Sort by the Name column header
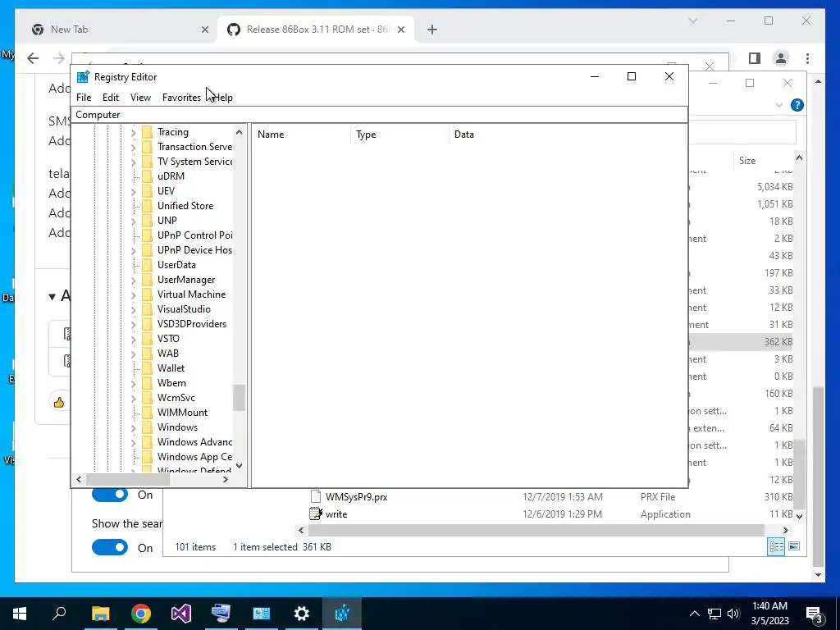 point(301,135)
